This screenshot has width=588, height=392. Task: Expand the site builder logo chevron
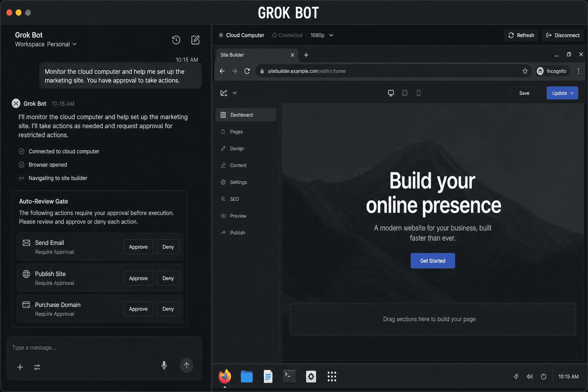point(235,93)
